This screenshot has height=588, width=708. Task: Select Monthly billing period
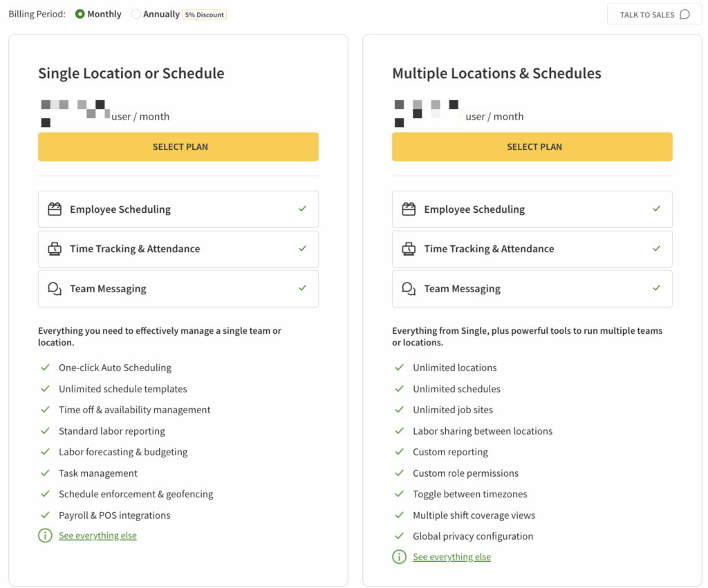click(x=80, y=14)
